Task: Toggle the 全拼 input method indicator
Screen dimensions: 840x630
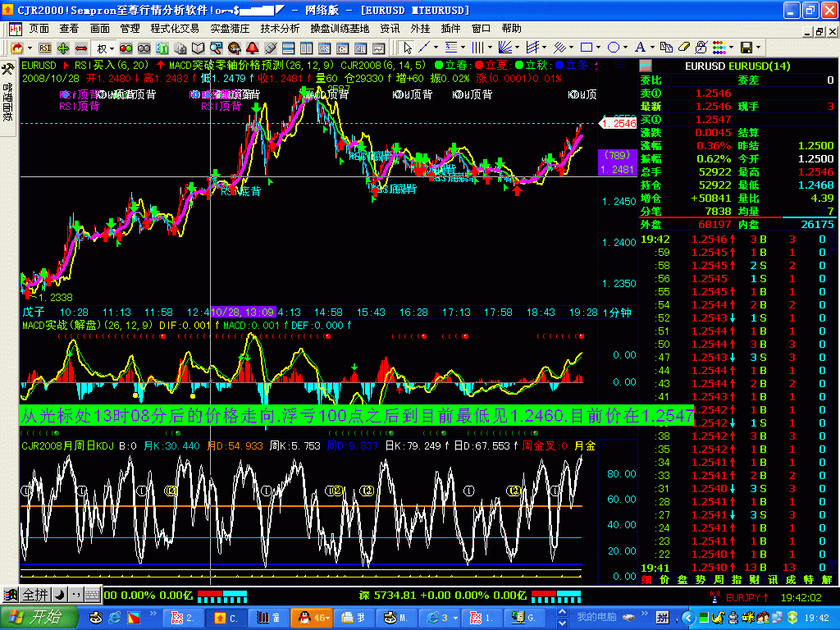Action: point(34,594)
